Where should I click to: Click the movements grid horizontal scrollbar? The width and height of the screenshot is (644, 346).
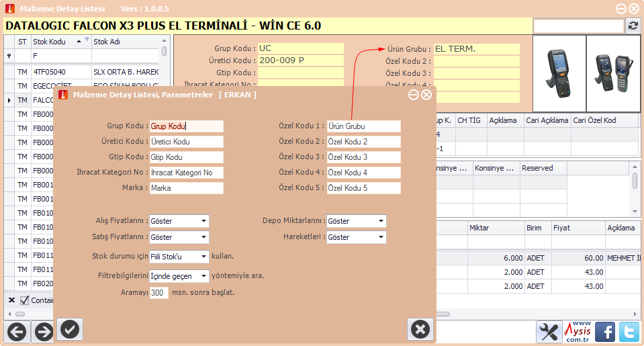pyautogui.click(x=443, y=314)
